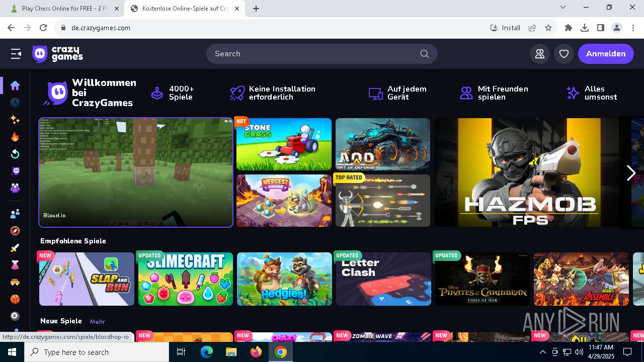Open a new browser tab
The image size is (644, 362).
pyautogui.click(x=256, y=9)
